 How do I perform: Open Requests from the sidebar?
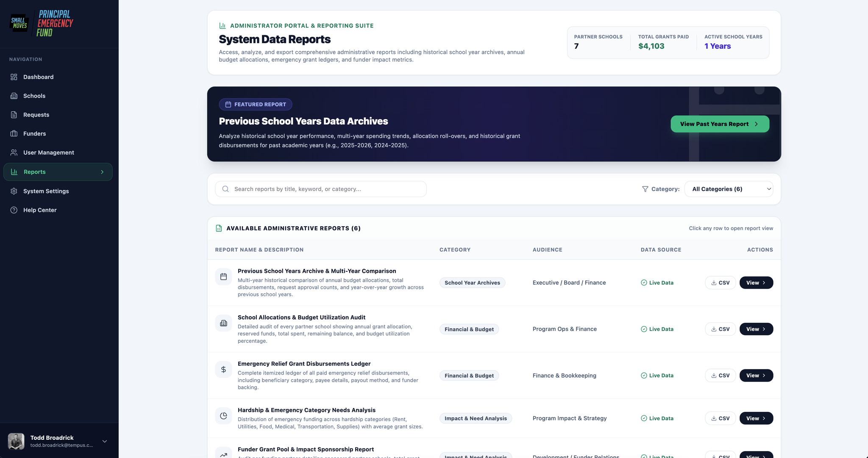click(58, 115)
